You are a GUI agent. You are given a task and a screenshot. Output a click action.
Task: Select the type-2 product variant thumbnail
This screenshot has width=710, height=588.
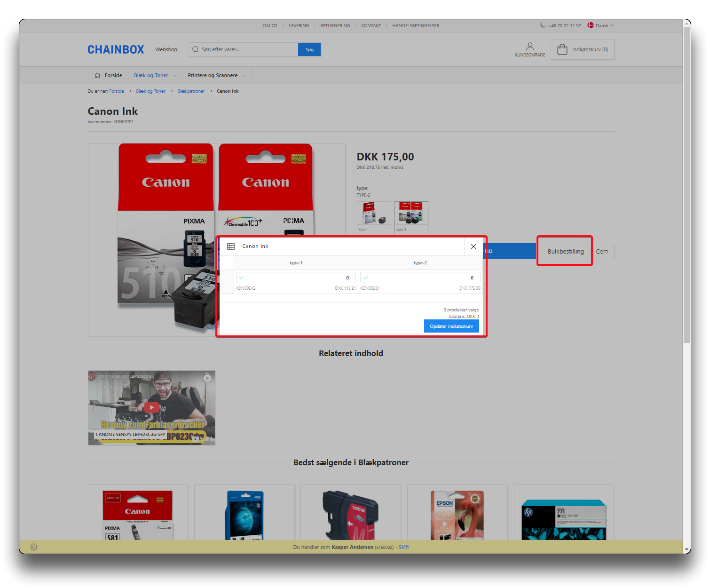point(411,217)
